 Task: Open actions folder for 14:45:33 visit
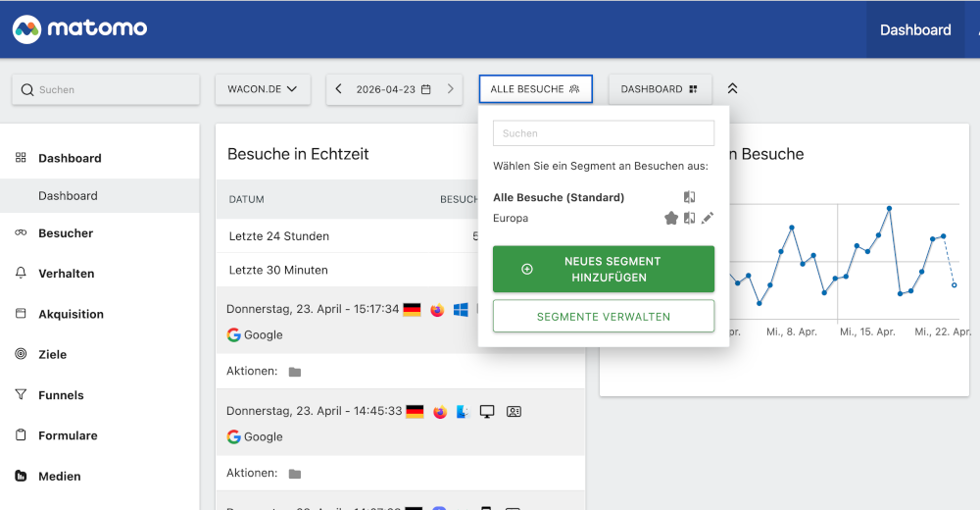click(x=295, y=474)
